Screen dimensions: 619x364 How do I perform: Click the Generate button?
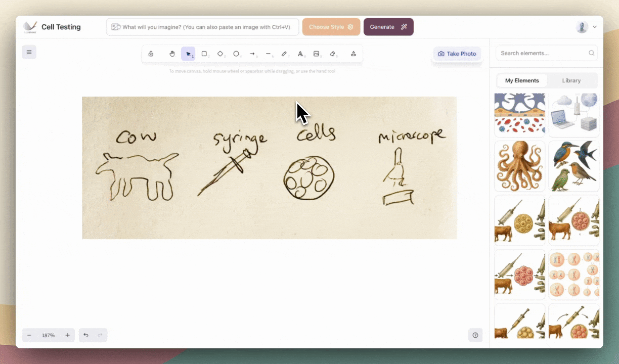[x=388, y=27]
